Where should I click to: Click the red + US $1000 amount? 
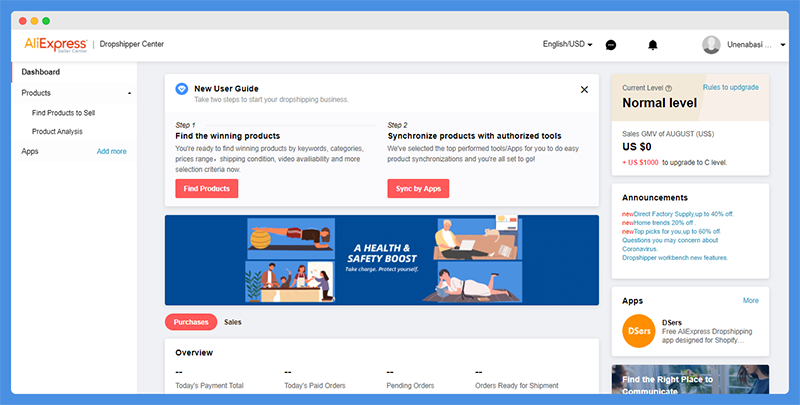640,163
